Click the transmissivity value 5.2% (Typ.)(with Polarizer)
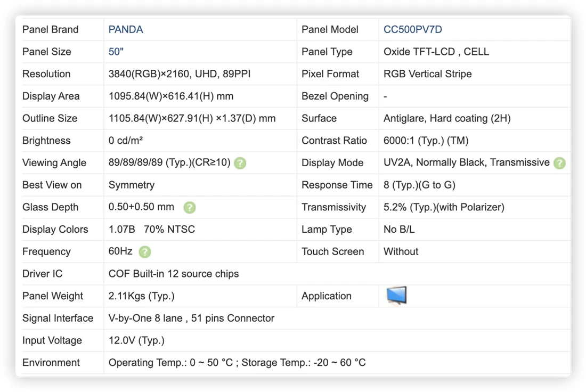This screenshot has height=392, width=586. tap(444, 207)
